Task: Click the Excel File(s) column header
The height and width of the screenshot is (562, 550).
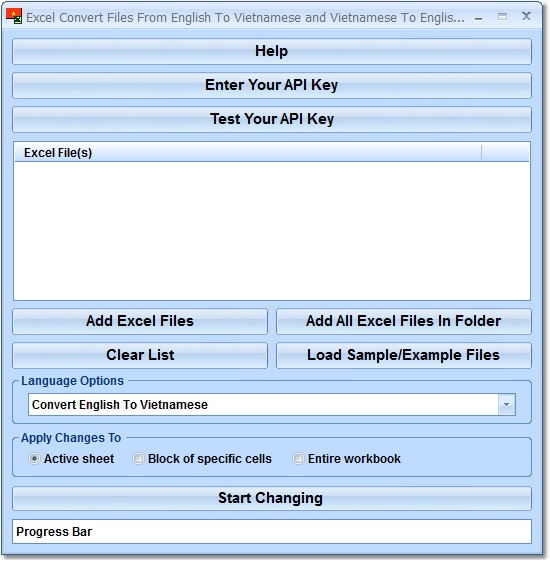Action: (248, 153)
